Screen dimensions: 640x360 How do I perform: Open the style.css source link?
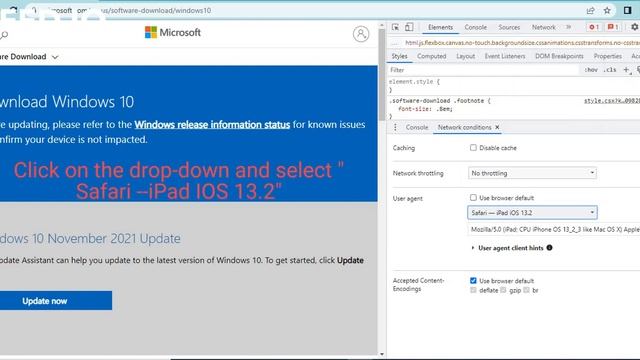pos(611,101)
